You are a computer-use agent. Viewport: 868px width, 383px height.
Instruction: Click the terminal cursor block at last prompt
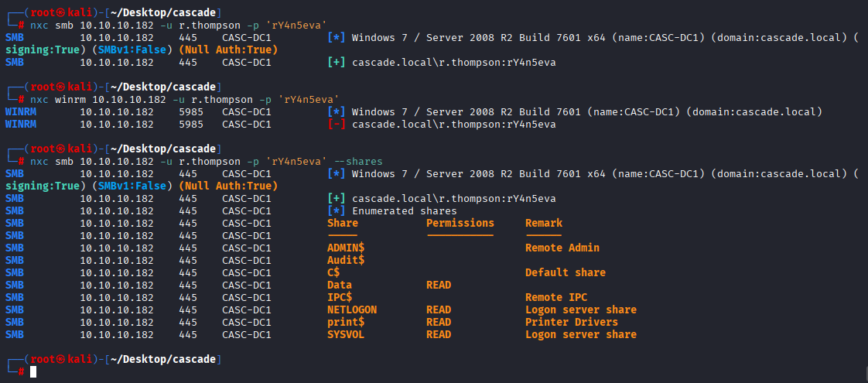coord(33,372)
